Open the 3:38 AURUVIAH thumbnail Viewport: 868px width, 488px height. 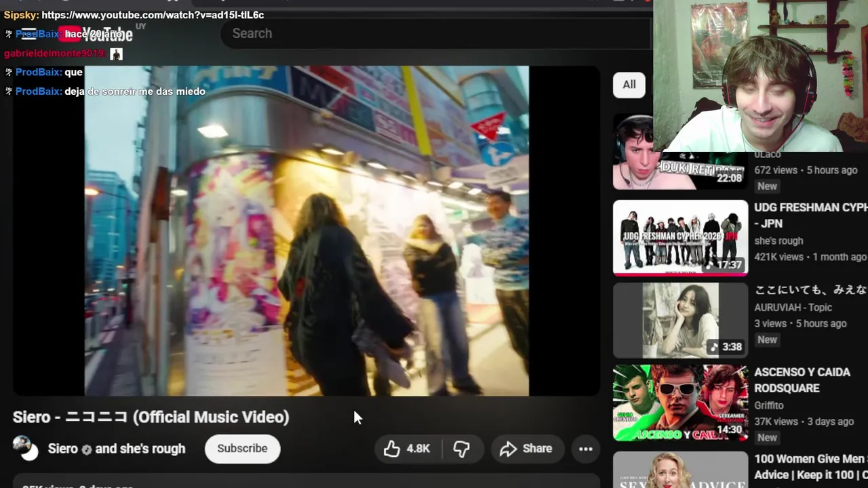(x=680, y=320)
